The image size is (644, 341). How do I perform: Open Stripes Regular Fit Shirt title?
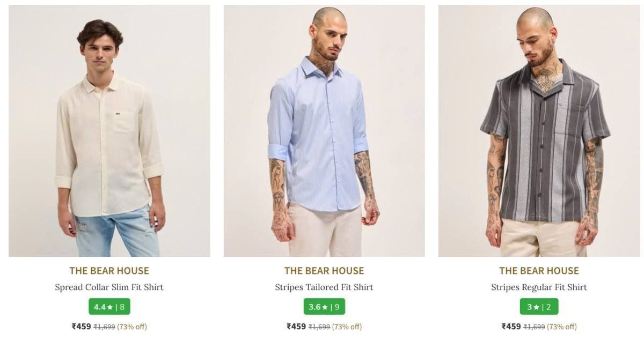pos(539,287)
